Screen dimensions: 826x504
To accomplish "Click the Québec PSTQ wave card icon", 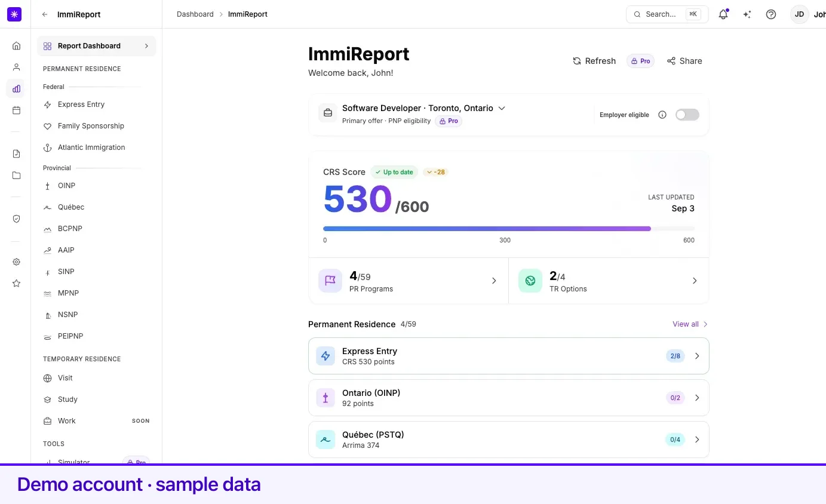I will pos(326,440).
